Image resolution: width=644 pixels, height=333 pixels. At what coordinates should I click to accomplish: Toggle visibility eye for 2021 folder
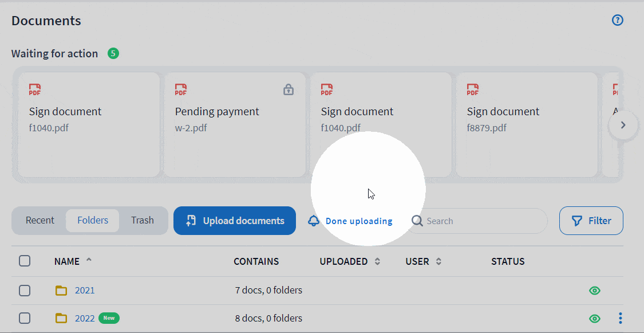coord(595,291)
